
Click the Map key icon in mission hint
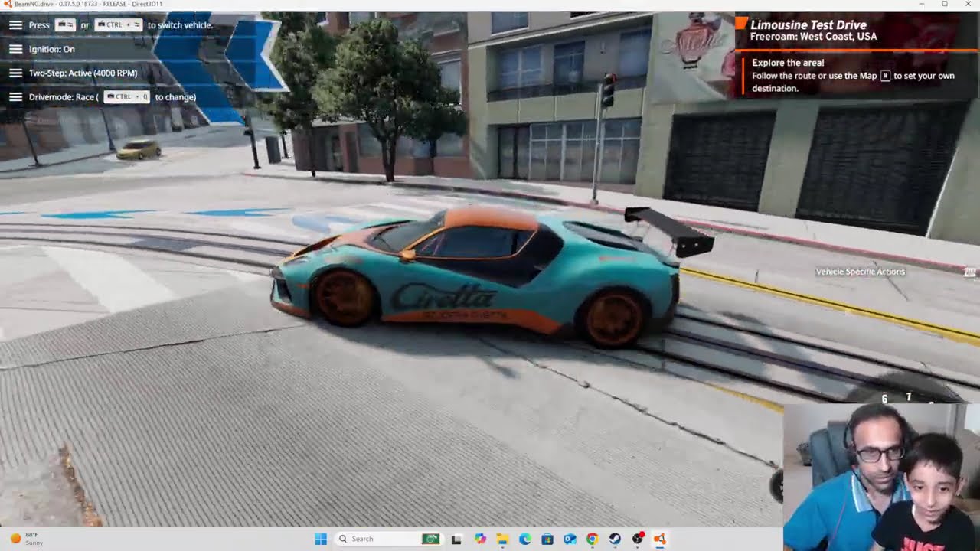coord(885,76)
